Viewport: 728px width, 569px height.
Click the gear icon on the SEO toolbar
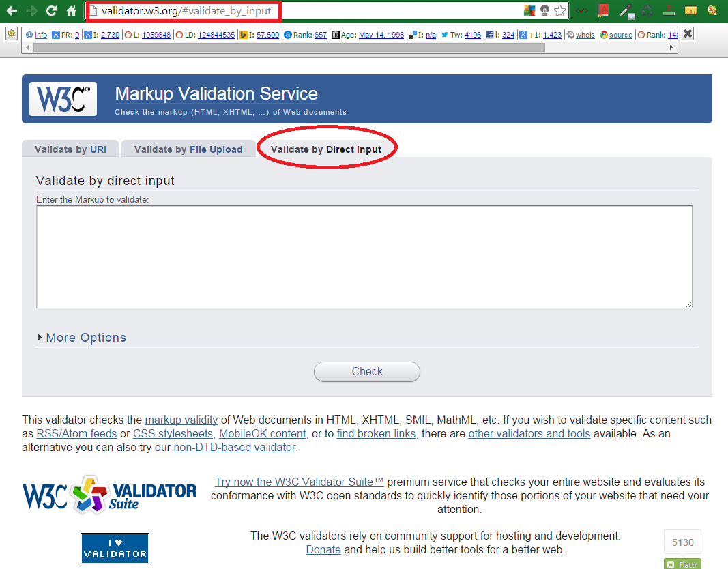12,34
